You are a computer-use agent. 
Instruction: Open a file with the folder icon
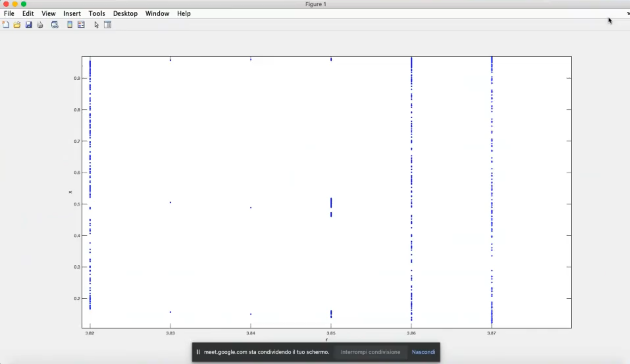[17, 25]
